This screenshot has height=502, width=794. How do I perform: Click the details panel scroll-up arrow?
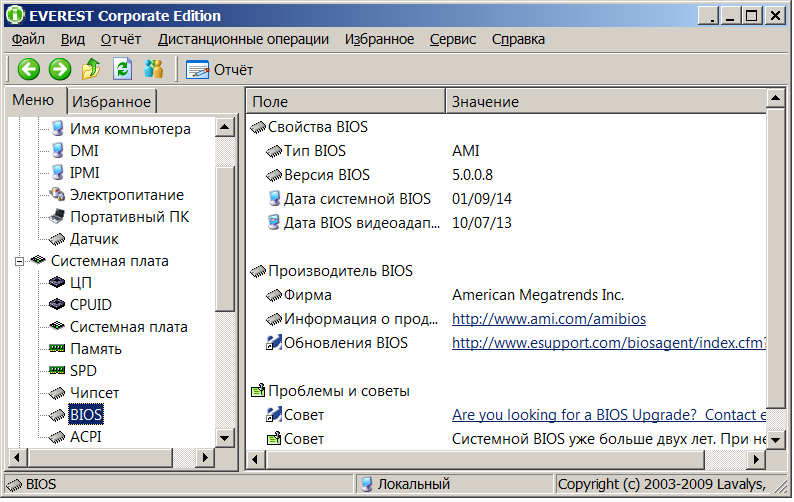pos(775,98)
